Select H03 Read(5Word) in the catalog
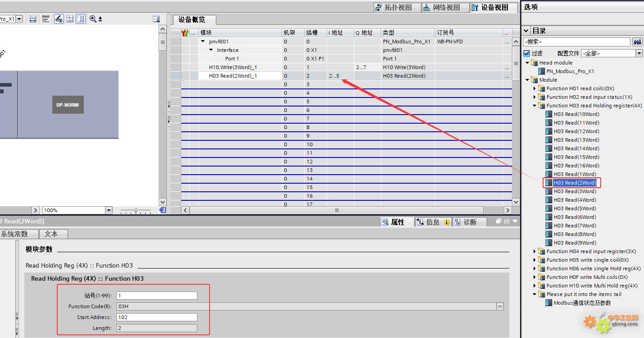 click(x=575, y=208)
